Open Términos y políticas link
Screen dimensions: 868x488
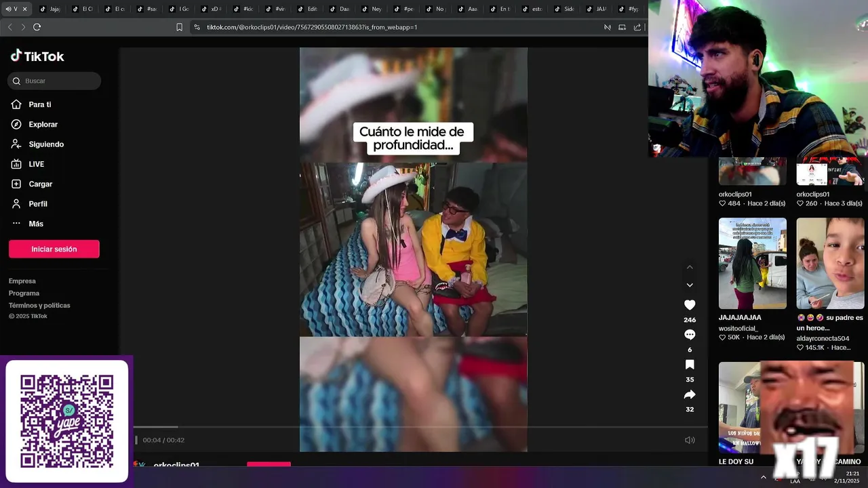point(39,305)
